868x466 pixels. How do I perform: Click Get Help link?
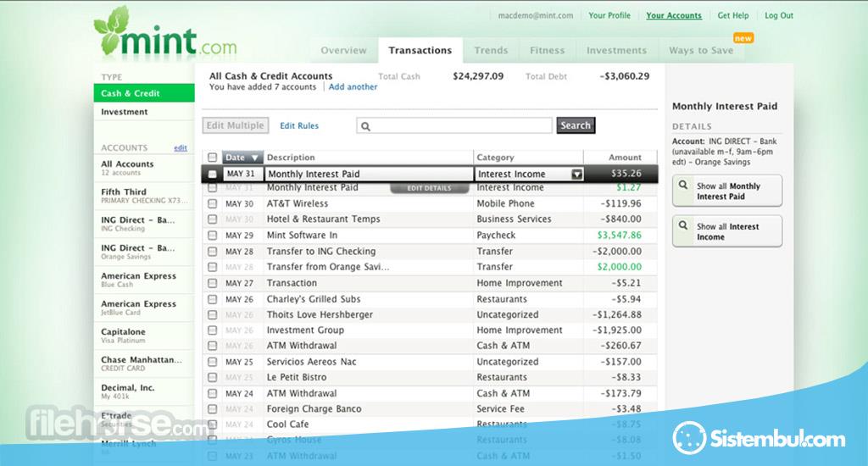point(733,15)
